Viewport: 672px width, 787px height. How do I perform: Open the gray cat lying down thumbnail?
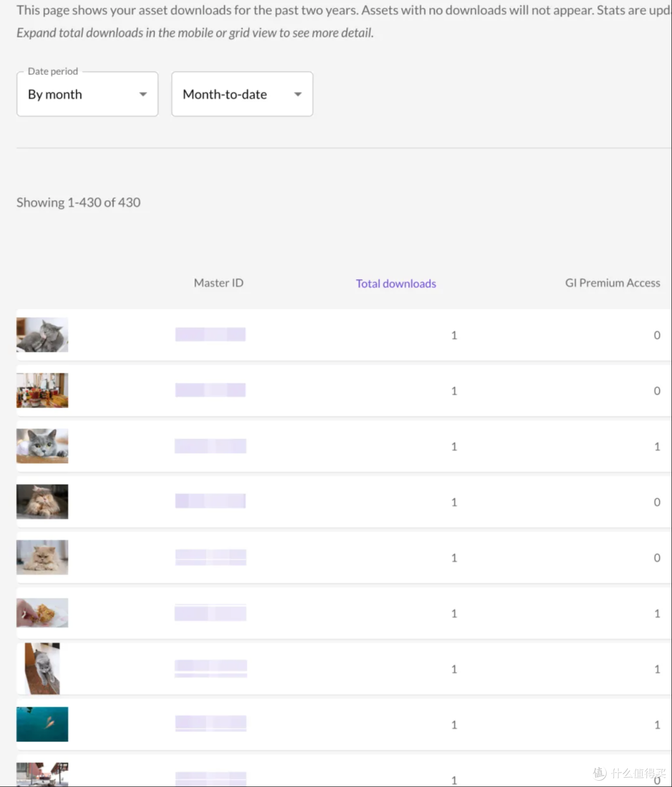(x=42, y=335)
